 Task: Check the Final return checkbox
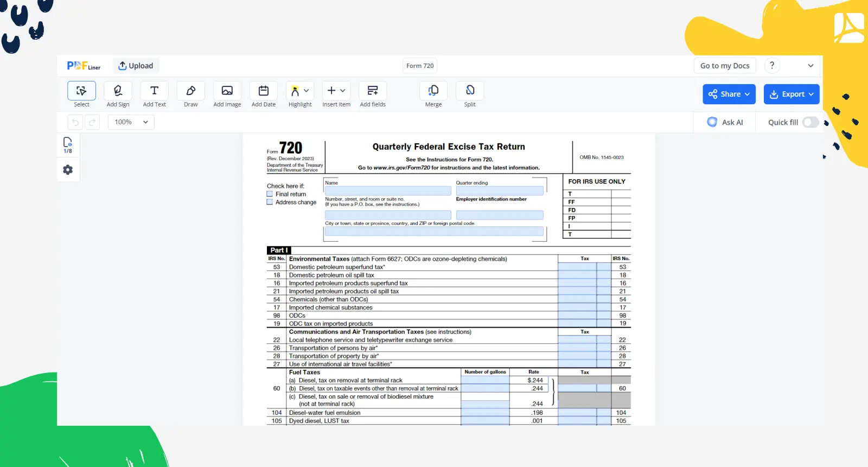pos(270,194)
